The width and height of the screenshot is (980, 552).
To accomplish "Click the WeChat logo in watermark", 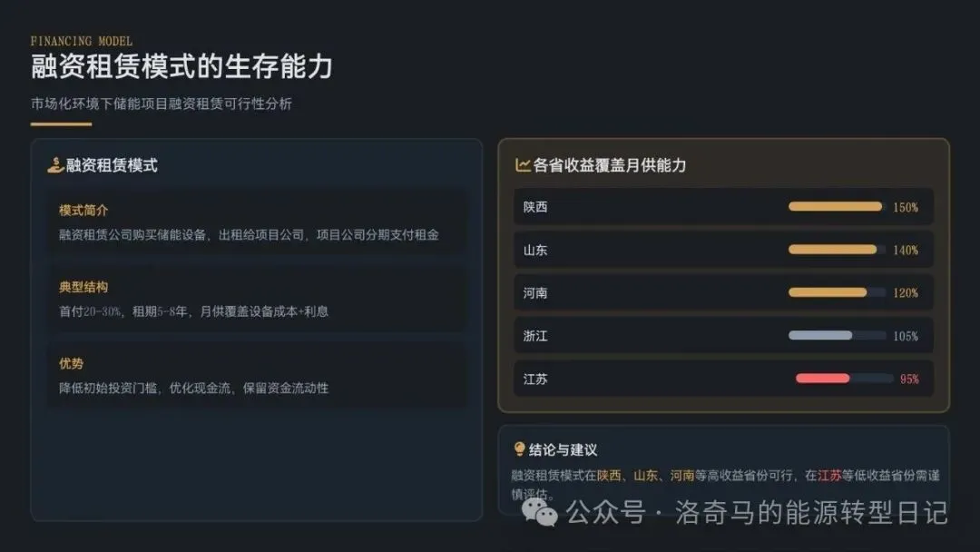I will coord(543,514).
